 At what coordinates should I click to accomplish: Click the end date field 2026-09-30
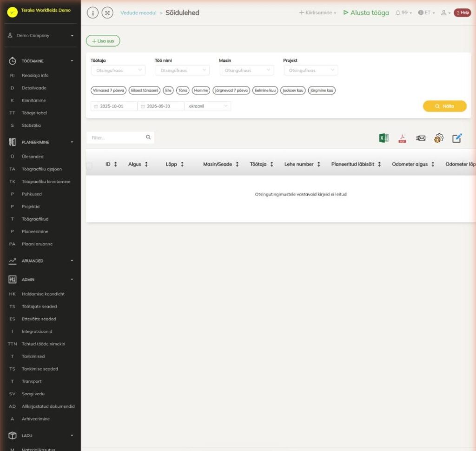161,106
